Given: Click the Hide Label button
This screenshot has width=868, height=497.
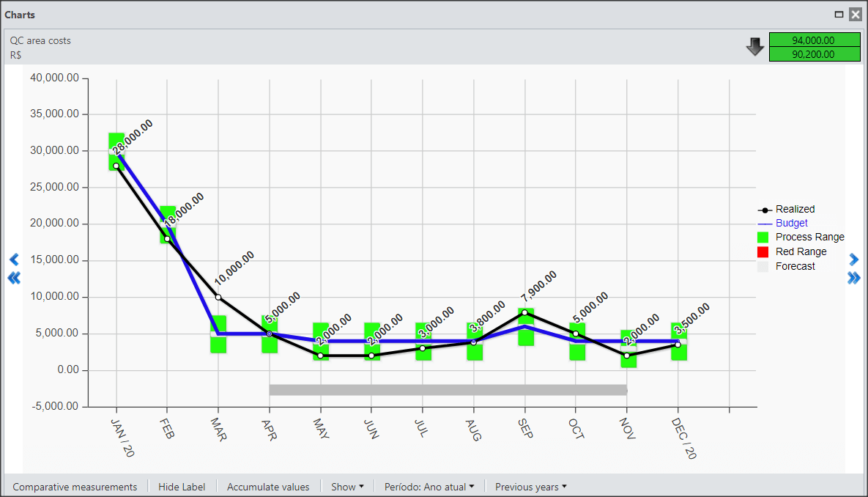Looking at the screenshot, I should pyautogui.click(x=182, y=487).
